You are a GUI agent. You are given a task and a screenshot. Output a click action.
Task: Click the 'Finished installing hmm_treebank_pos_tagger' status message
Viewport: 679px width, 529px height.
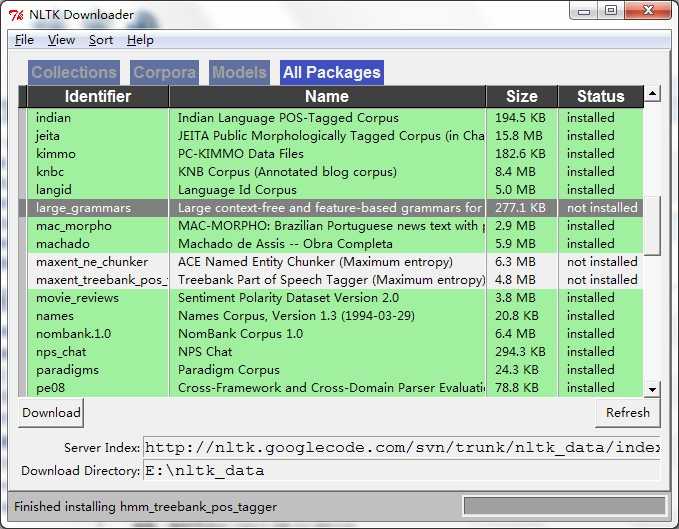coord(145,506)
